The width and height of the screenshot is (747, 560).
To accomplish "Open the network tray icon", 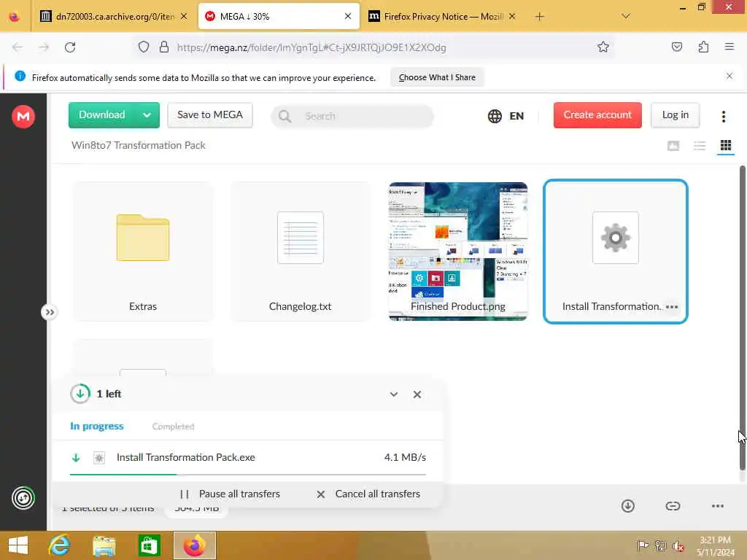I will 660,545.
